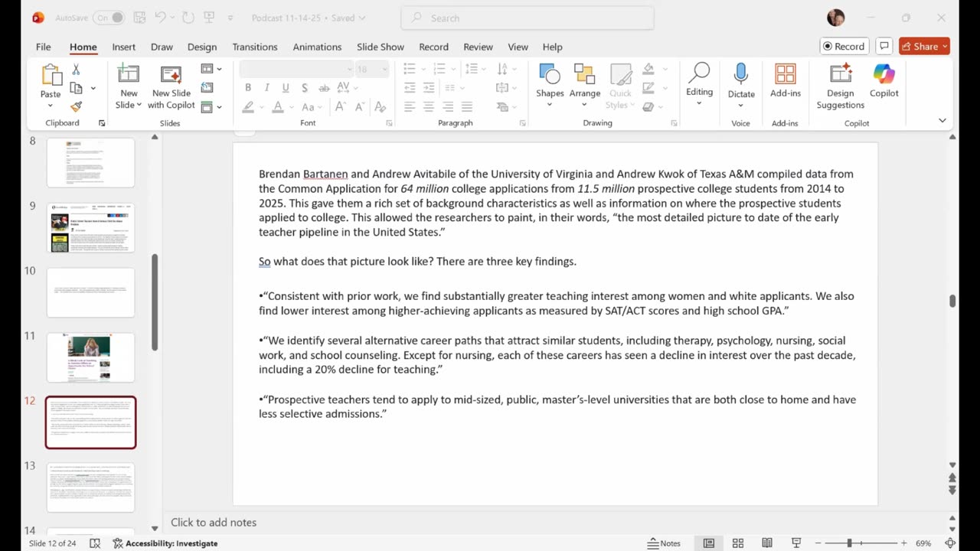Toggle the Notes pane button
Image resolution: width=980 pixels, height=551 pixels.
pyautogui.click(x=664, y=543)
